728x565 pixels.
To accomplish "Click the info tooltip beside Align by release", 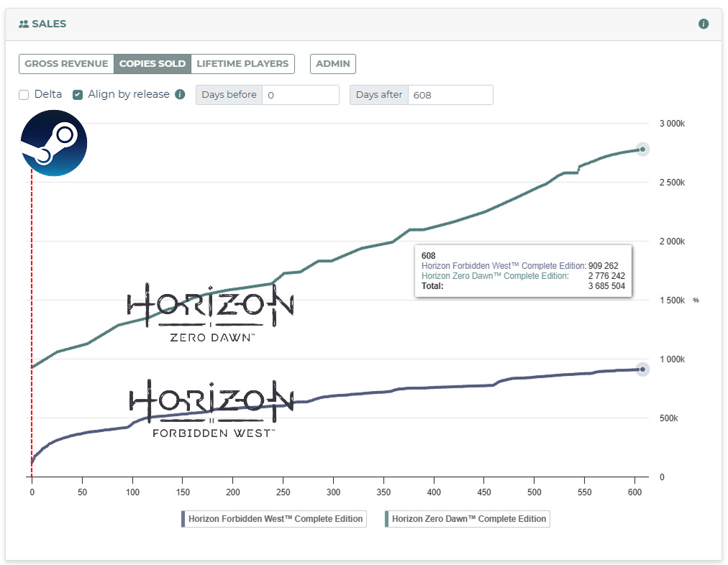I will pos(179,93).
